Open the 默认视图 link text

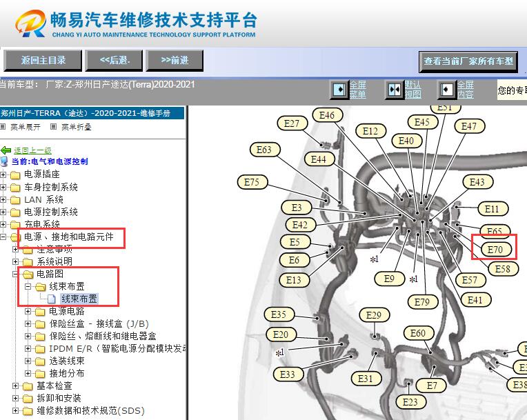click(413, 90)
